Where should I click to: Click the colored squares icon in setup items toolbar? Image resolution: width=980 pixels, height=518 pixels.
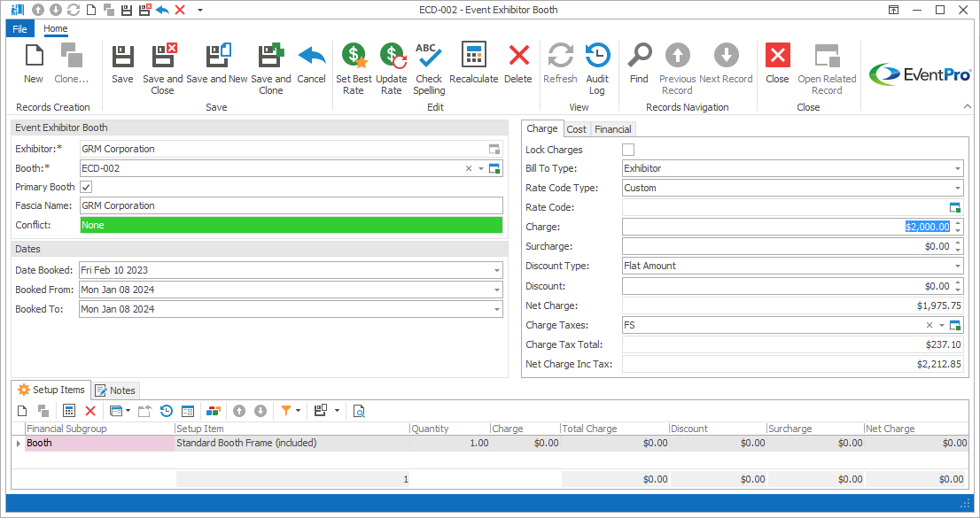(214, 411)
